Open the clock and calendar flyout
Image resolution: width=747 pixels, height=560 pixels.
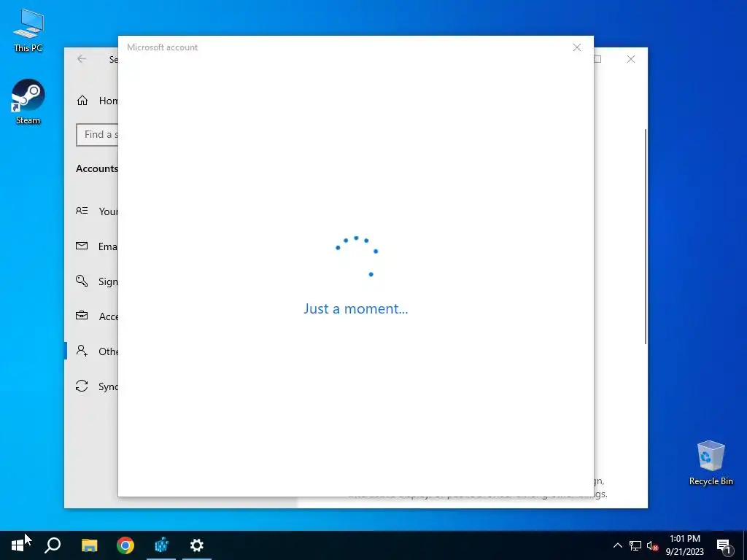684,545
